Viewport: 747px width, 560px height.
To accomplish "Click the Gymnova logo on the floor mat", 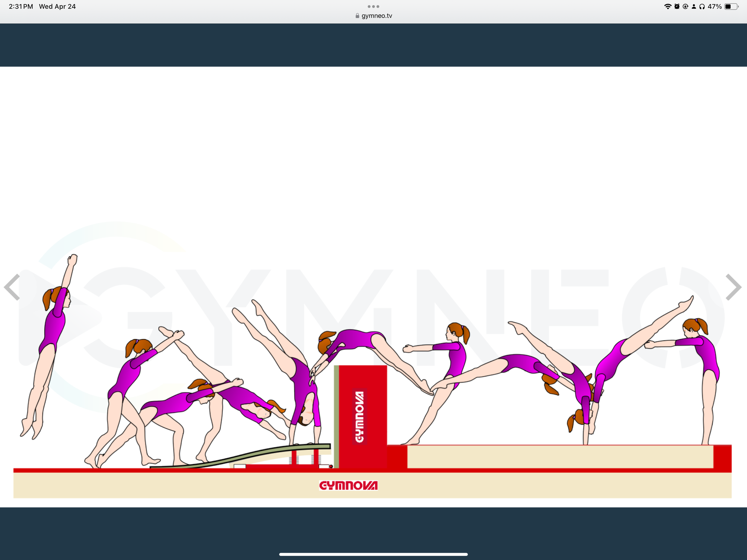I will point(348,486).
